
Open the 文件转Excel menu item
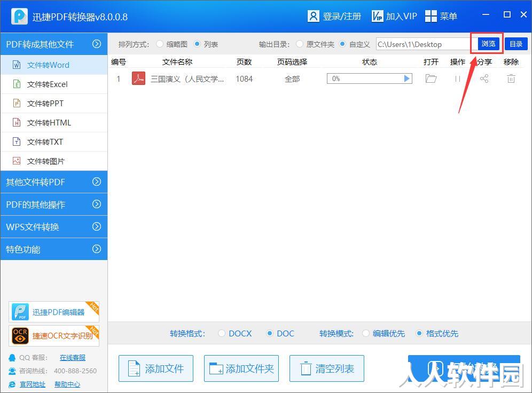tap(54, 84)
